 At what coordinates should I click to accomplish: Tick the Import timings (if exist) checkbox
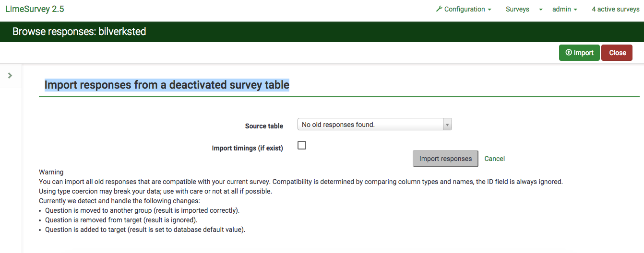pos(302,145)
